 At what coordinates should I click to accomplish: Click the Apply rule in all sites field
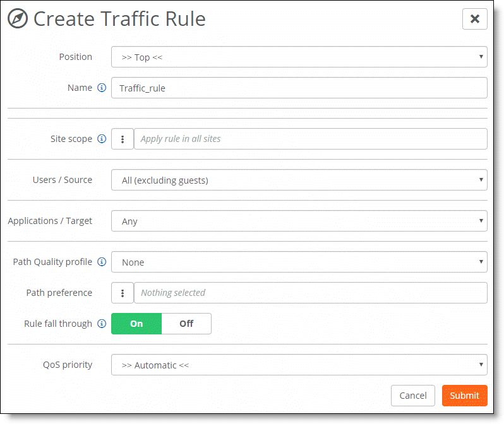coord(311,139)
